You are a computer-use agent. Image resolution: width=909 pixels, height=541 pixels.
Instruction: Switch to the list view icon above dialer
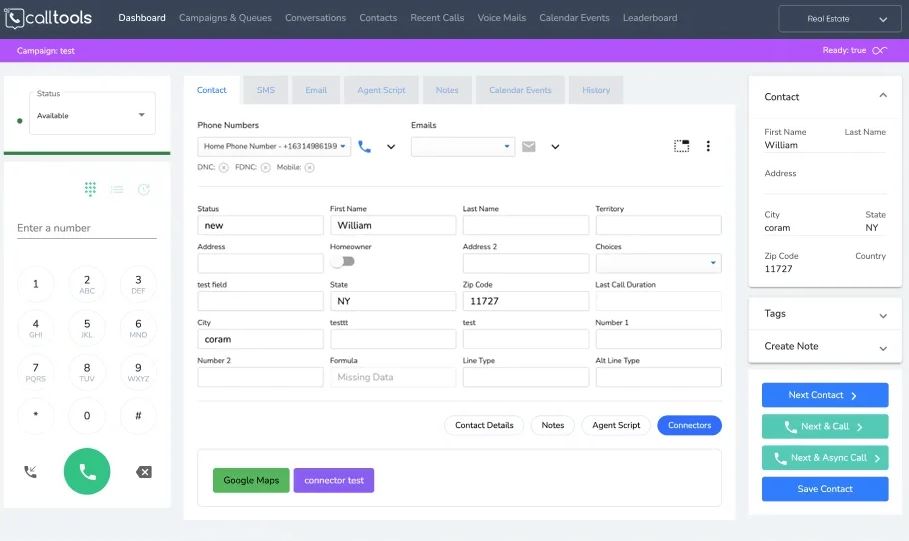coord(117,190)
